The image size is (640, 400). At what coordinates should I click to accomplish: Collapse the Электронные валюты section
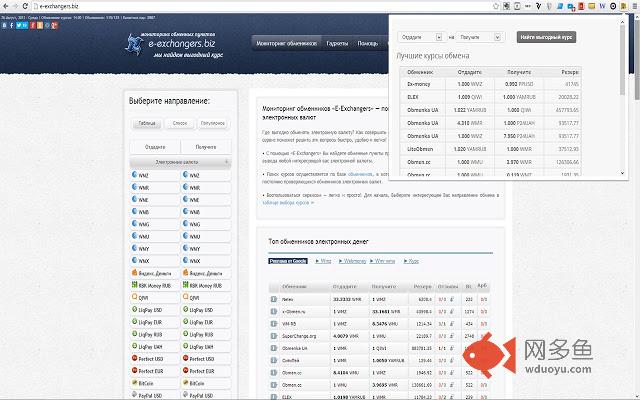(x=180, y=162)
